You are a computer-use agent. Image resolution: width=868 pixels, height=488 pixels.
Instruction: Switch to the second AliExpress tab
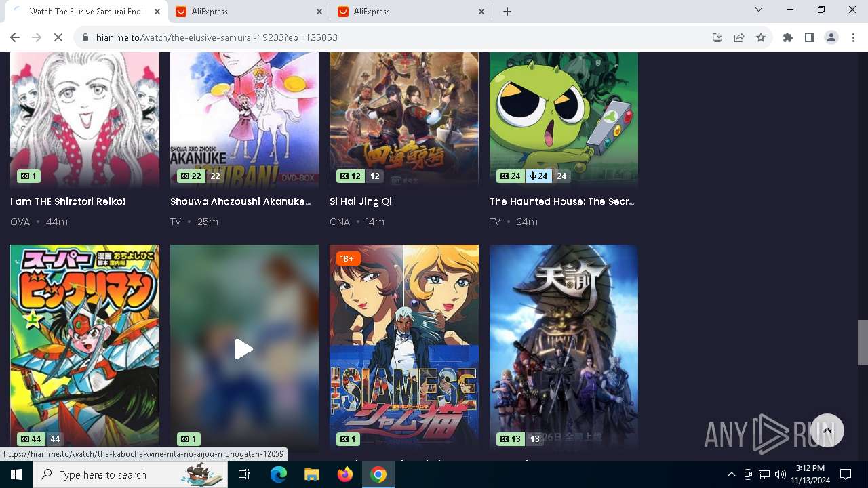(x=411, y=12)
